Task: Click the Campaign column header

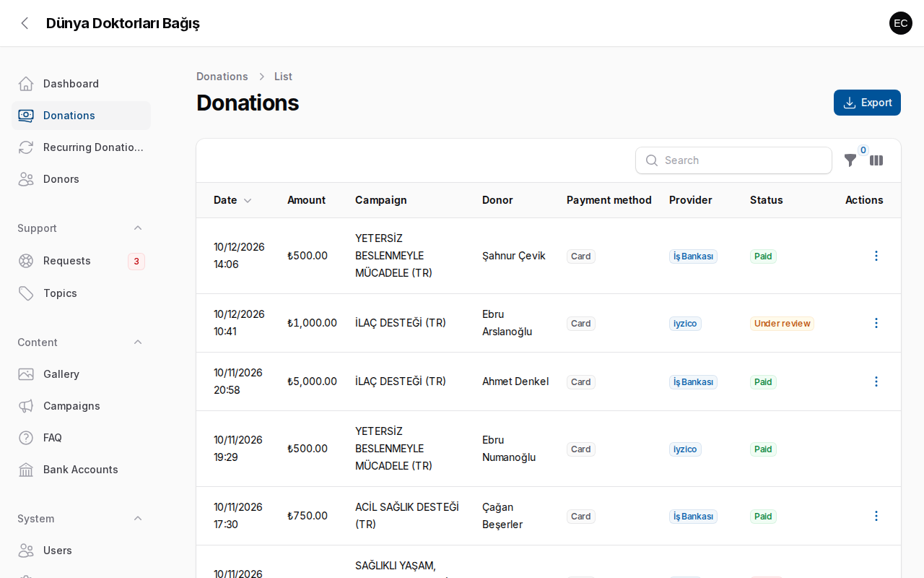Action: [x=381, y=200]
